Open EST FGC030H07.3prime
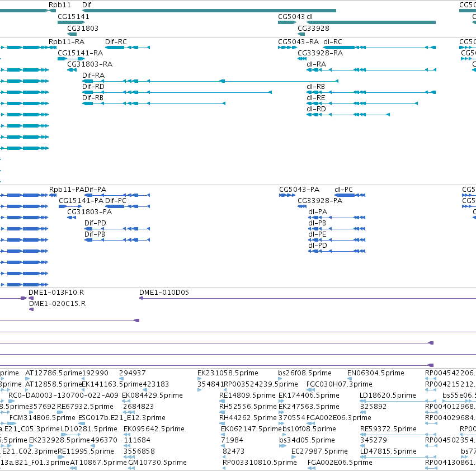This screenshot has width=476, height=471. coord(340,384)
